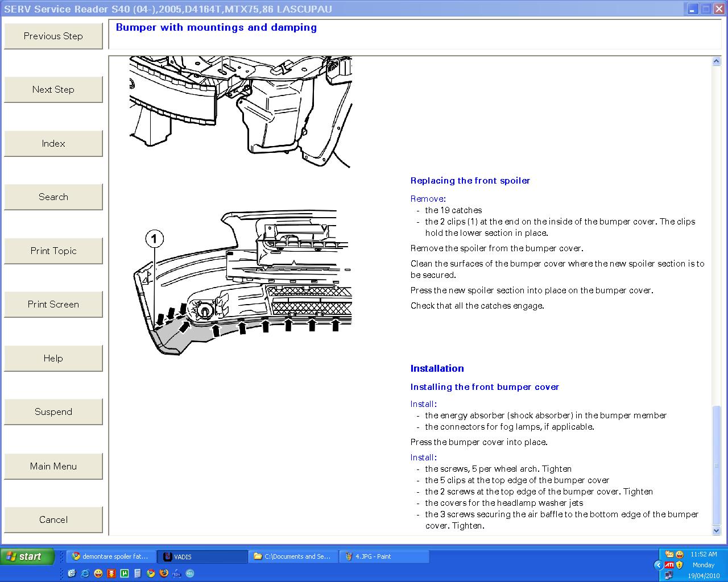Screen dimensions: 728x582
Task: Click the scrollbar down arrow in the document
Action: pyautogui.click(x=717, y=530)
